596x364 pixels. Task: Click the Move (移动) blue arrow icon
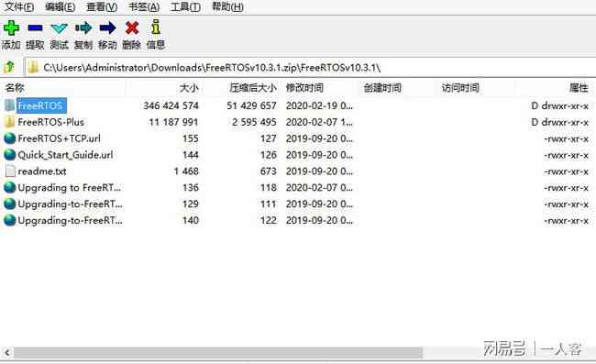coord(107,28)
